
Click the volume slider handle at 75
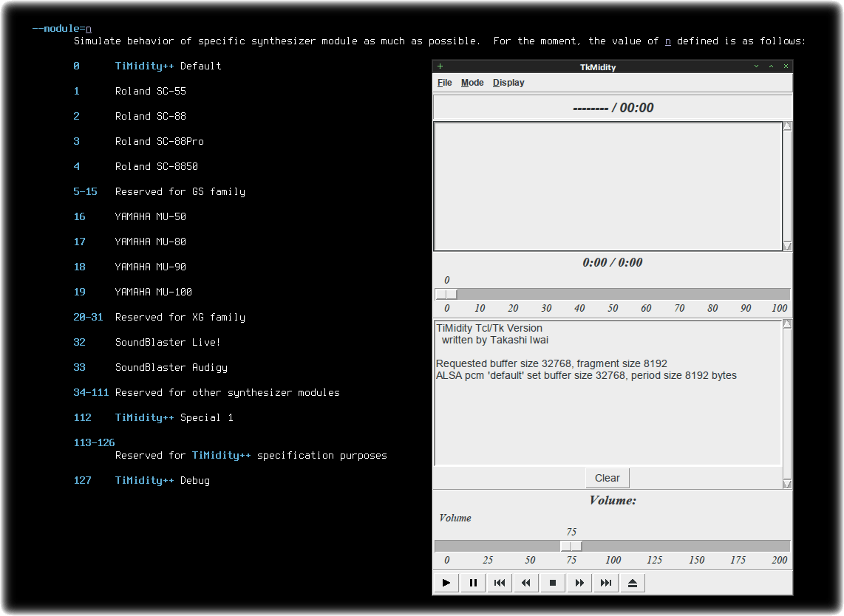[571, 546]
